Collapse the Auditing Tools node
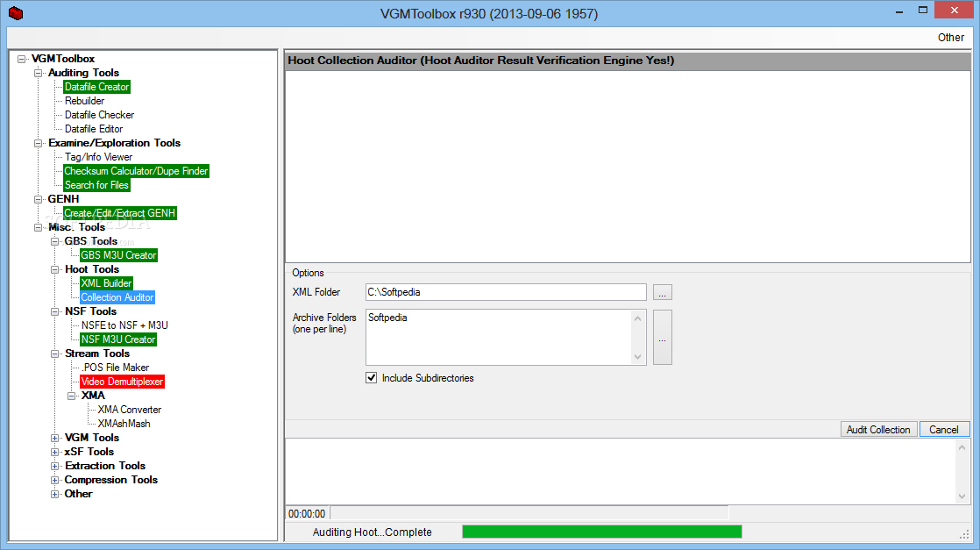The image size is (980, 550). [x=39, y=73]
